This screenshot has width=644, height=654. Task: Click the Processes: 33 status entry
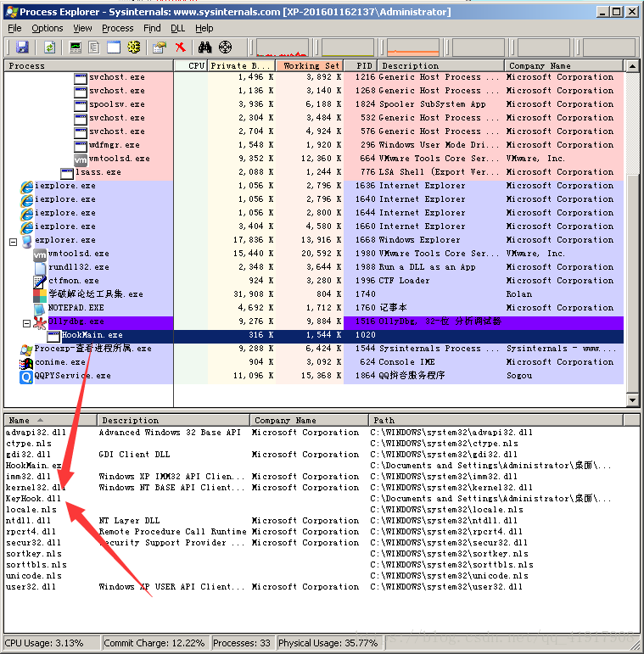244,643
